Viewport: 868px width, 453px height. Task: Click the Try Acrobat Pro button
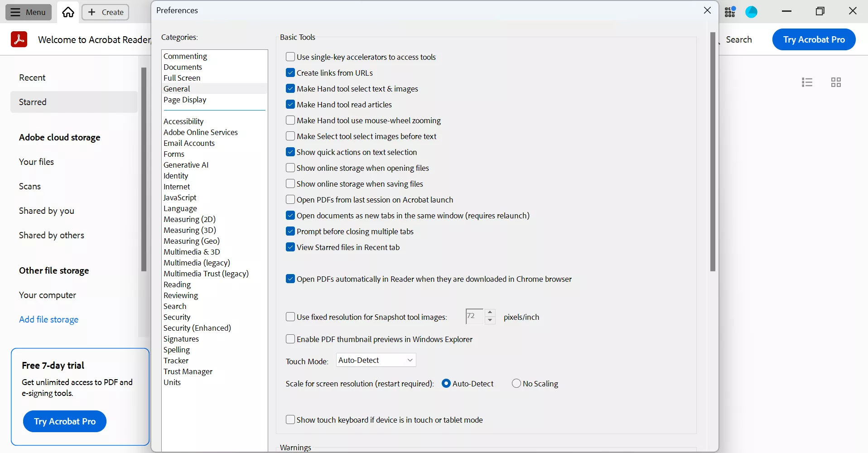pos(814,39)
